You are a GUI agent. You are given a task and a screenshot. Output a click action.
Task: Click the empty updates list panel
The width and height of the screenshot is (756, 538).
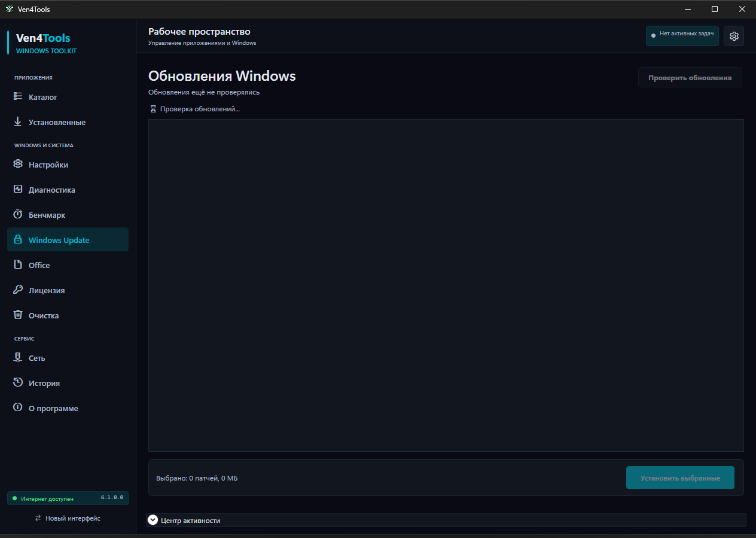pyautogui.click(x=446, y=285)
